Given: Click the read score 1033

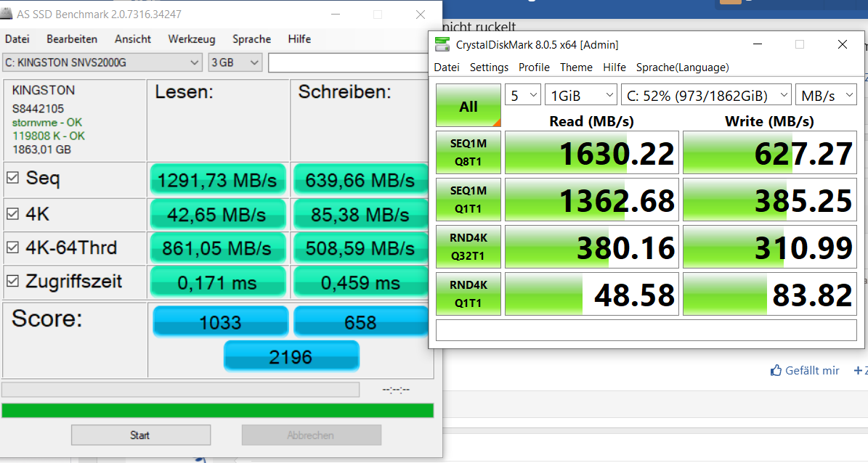Looking at the screenshot, I should click(221, 321).
